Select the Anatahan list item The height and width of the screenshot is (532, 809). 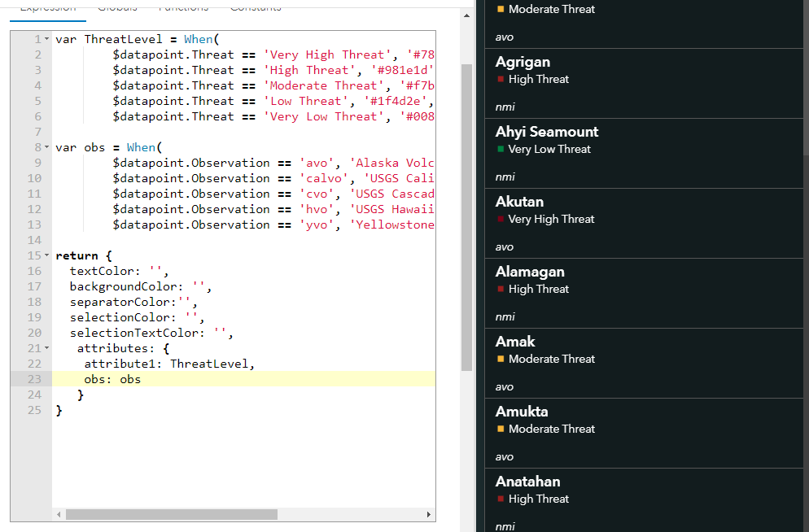tap(644, 500)
